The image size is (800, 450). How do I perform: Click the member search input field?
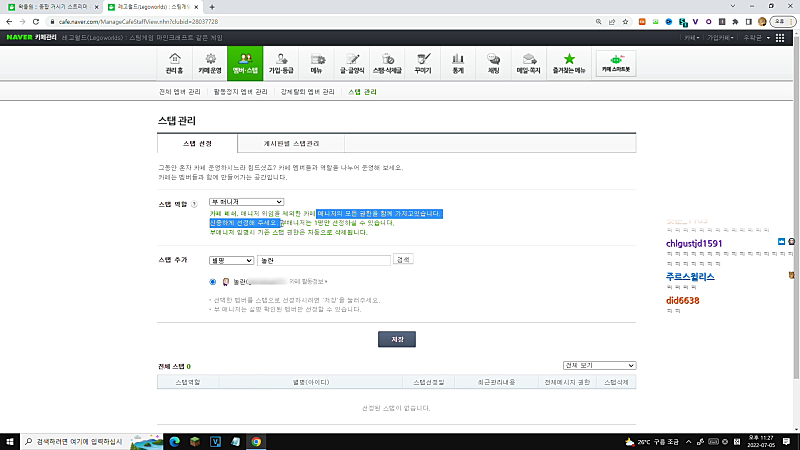[x=324, y=260]
